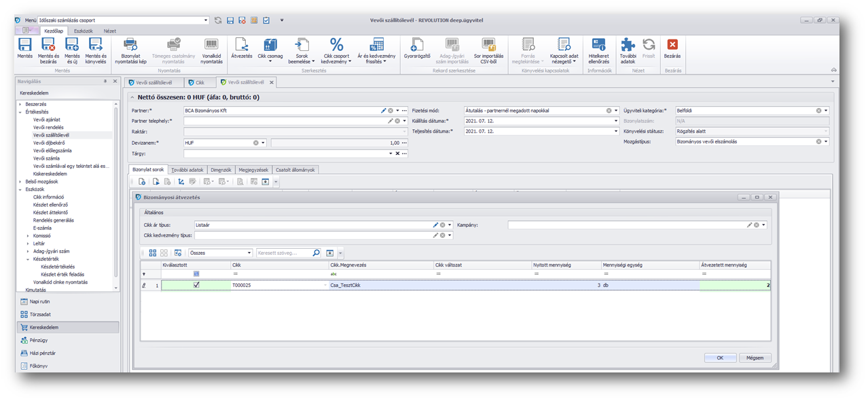Open the Fizetési mód dropdown
868x401 pixels.
(x=616, y=110)
